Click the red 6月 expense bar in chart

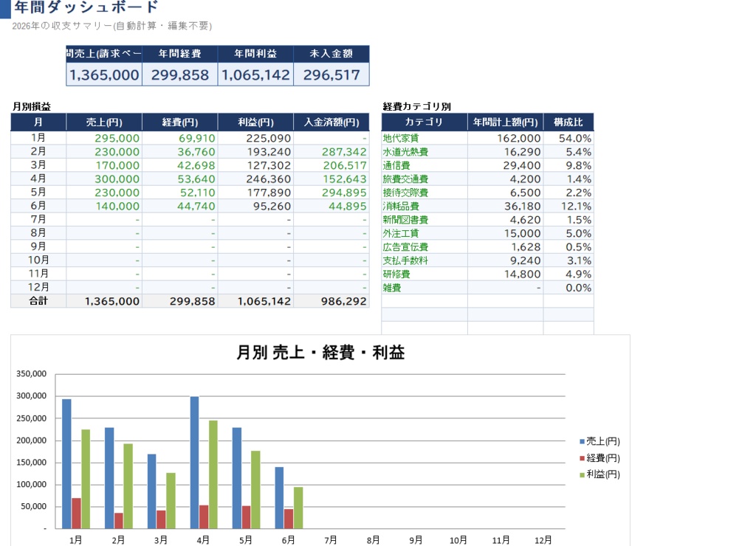click(x=289, y=519)
